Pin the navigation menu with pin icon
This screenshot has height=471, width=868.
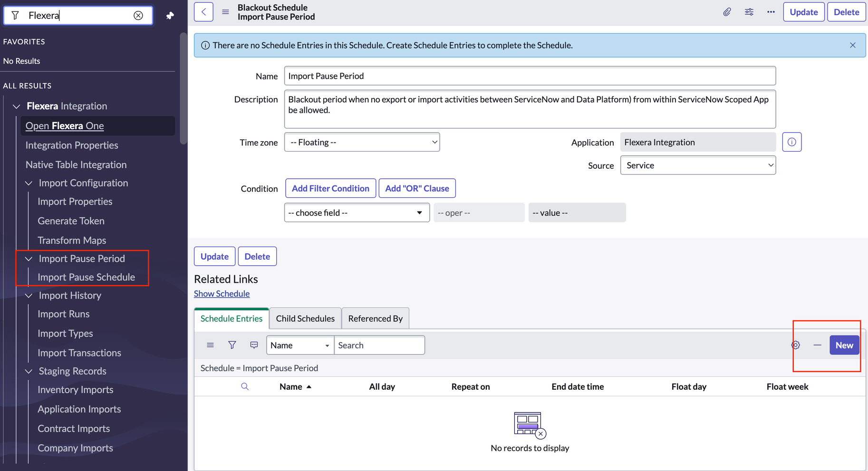coord(170,16)
